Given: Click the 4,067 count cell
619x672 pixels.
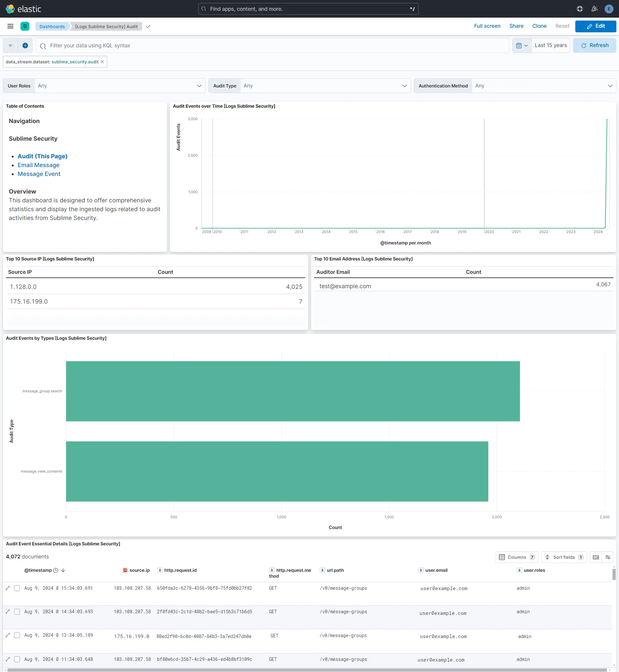Looking at the screenshot, I should pyautogui.click(x=603, y=285).
